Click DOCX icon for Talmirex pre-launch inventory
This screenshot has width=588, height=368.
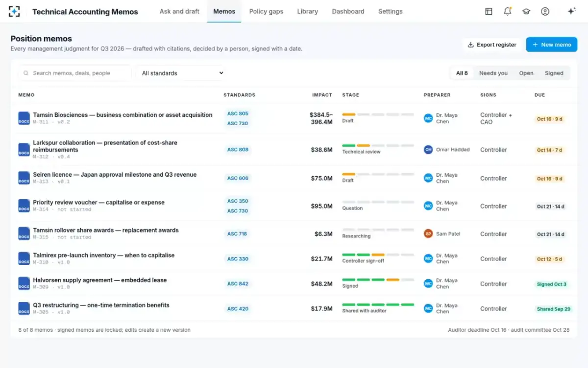24,259
